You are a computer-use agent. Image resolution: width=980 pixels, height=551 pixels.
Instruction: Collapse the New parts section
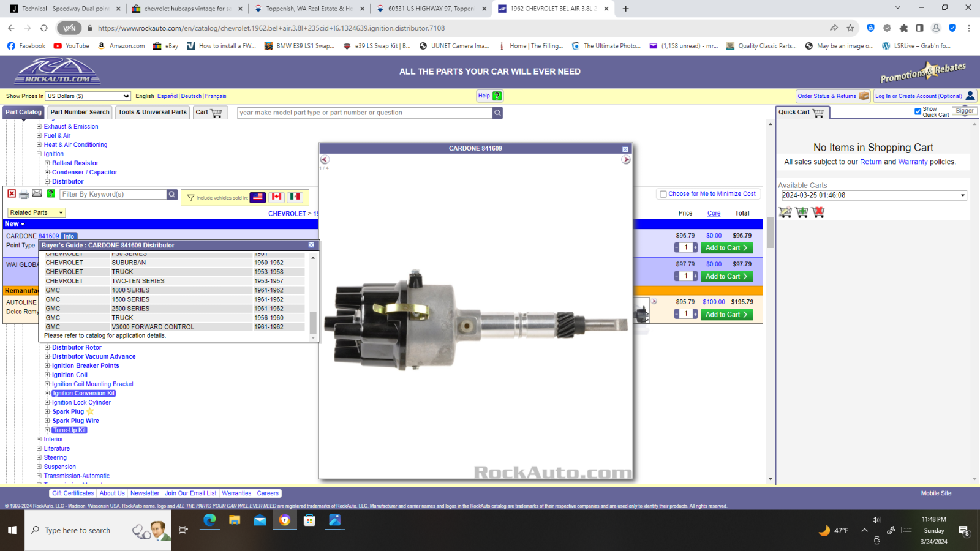(15, 224)
